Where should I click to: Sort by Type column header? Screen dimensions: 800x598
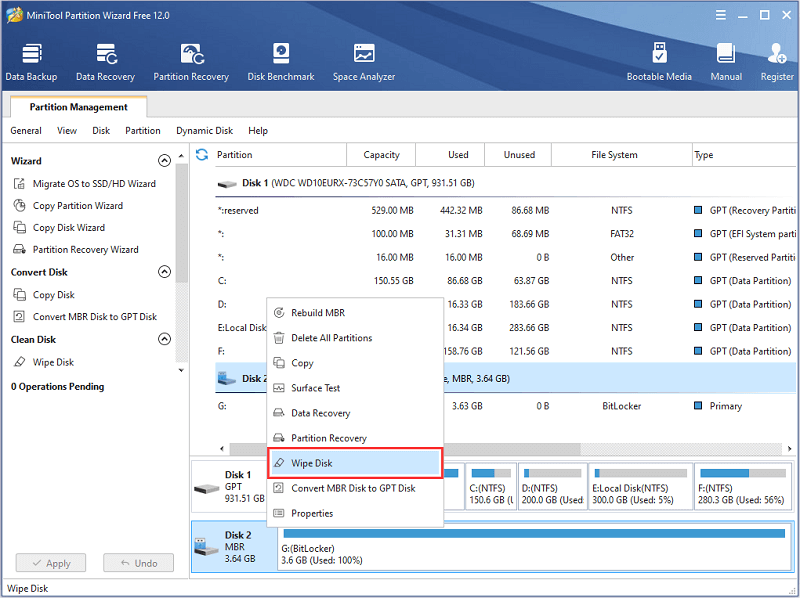(x=744, y=155)
